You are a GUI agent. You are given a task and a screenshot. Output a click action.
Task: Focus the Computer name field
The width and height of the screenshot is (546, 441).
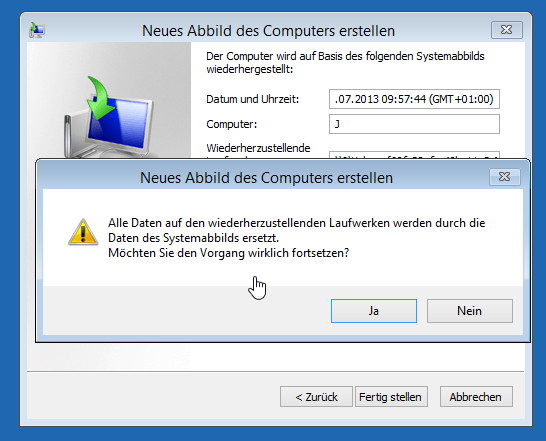point(414,124)
